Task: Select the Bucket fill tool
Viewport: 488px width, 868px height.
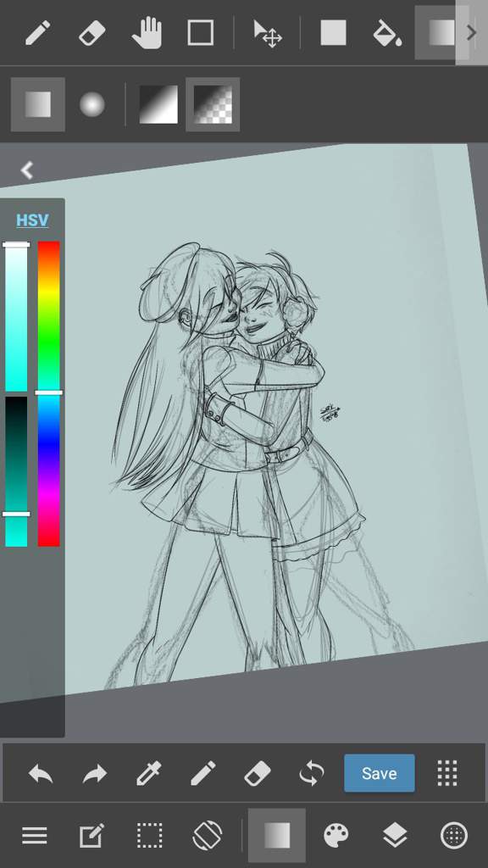Action: 386,33
